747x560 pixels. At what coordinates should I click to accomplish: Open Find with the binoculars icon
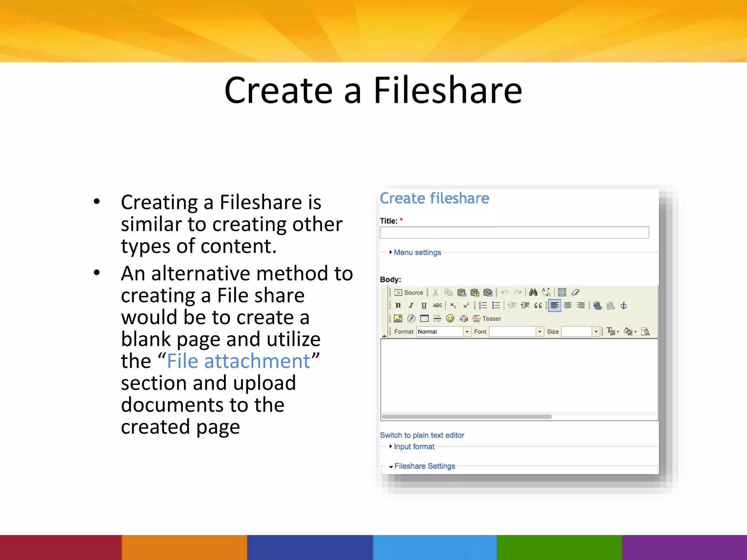[x=533, y=292]
